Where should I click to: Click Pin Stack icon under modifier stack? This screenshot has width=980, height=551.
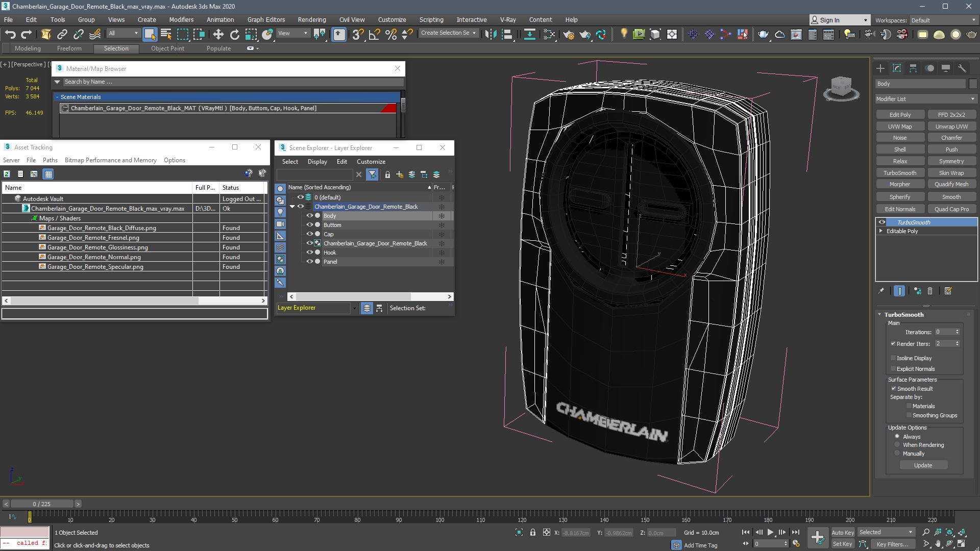[881, 291]
